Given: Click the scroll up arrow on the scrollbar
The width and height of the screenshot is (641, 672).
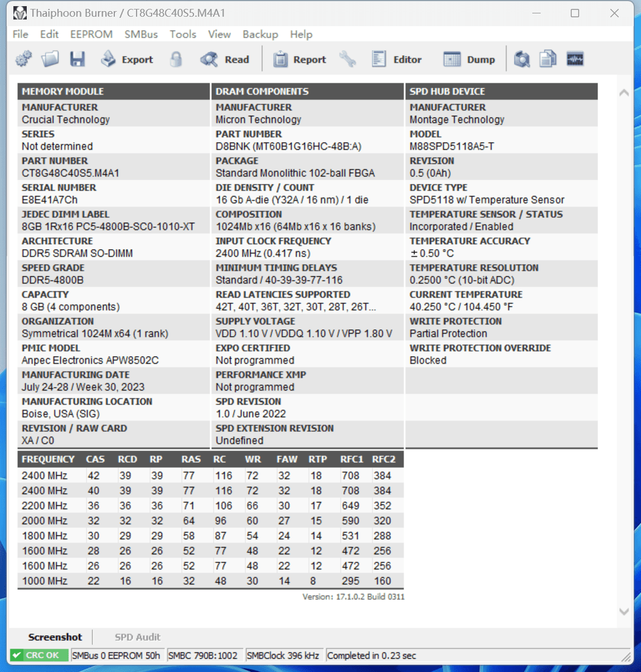Looking at the screenshot, I should click(x=624, y=92).
